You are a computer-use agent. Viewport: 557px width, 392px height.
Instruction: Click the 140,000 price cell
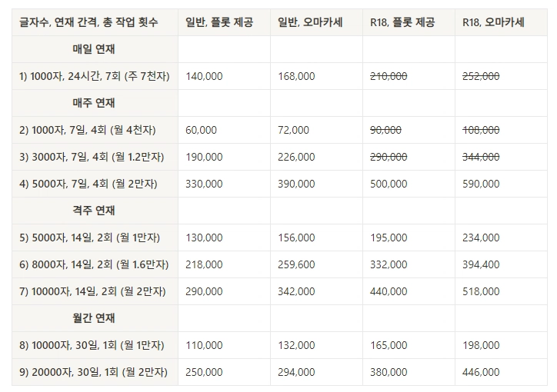pyautogui.click(x=204, y=76)
